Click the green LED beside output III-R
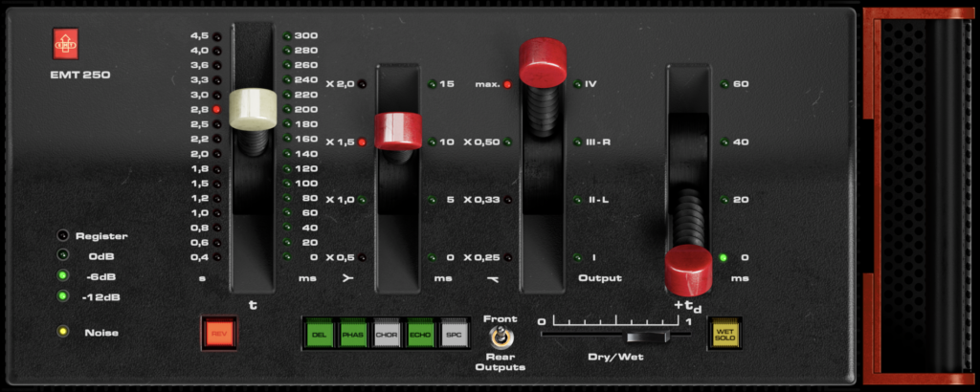Viewport: 980px width, 392px height. point(577,142)
